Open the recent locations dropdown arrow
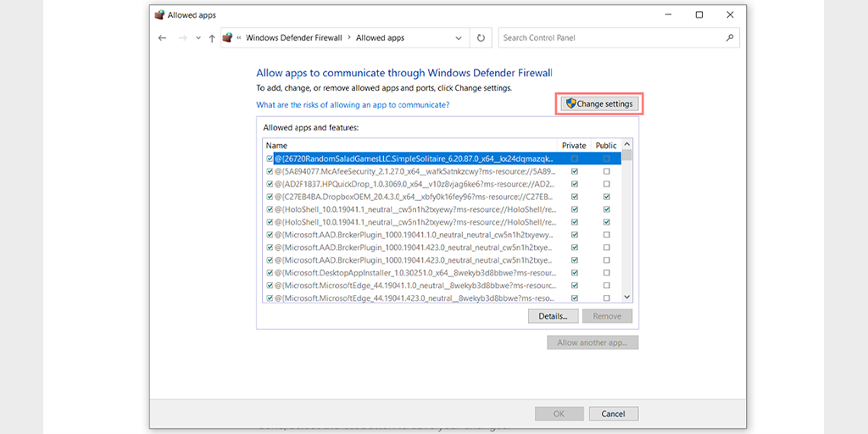This screenshot has width=868, height=434. pos(198,38)
